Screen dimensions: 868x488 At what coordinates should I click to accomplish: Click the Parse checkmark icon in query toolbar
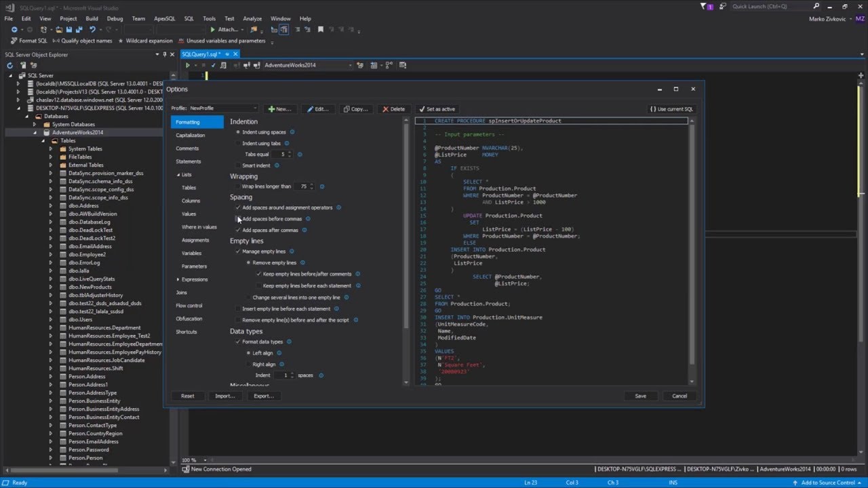pyautogui.click(x=214, y=65)
